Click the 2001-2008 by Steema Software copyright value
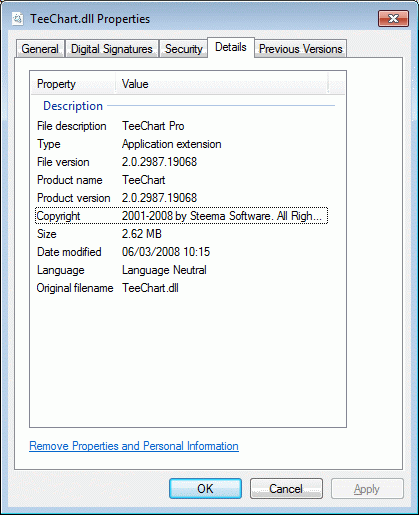The height and width of the screenshot is (515, 419). click(x=222, y=216)
